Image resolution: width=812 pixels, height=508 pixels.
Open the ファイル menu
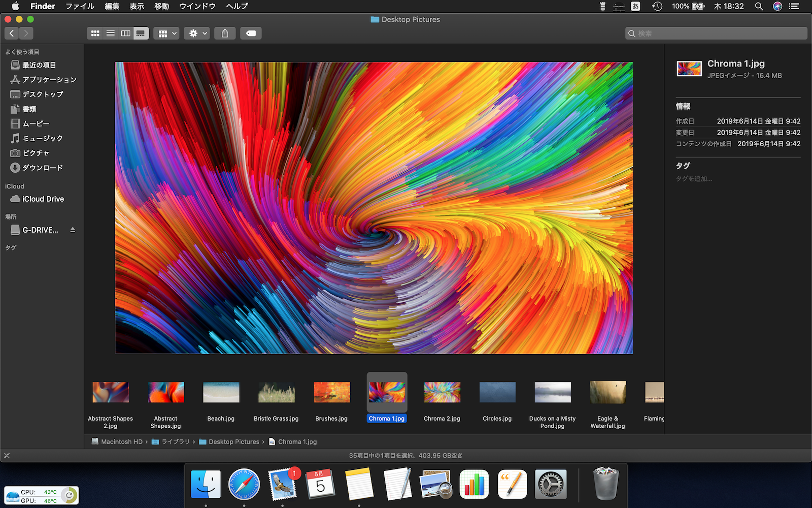80,6
